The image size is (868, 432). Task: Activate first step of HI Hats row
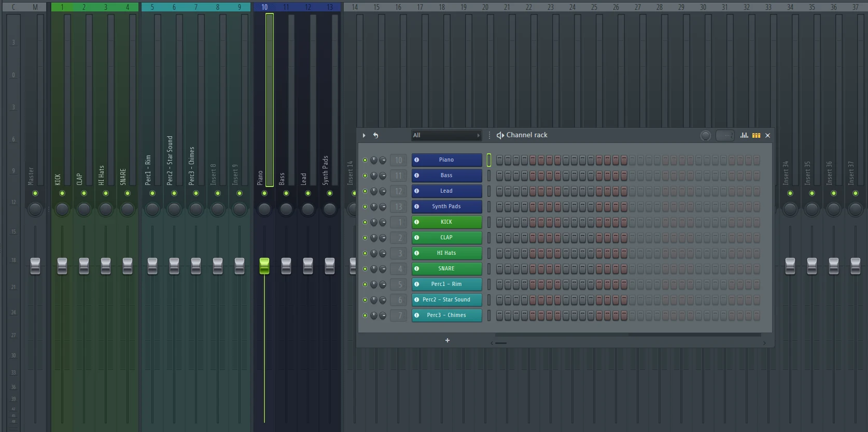point(499,253)
